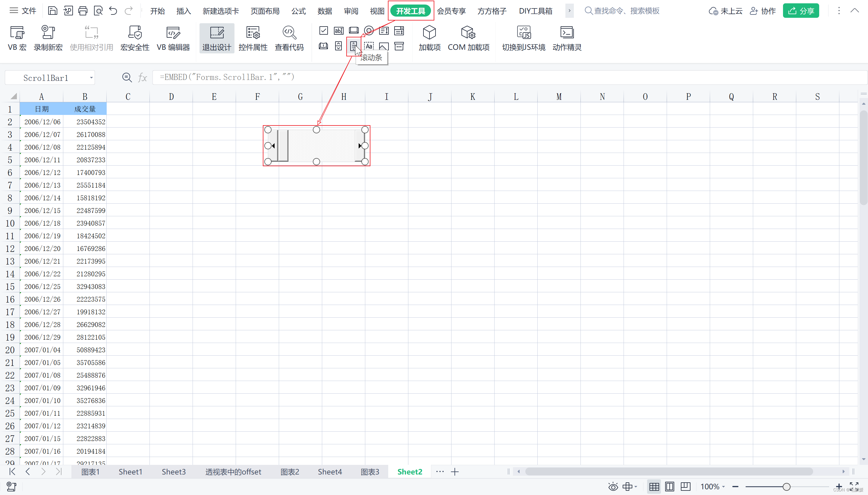The height and width of the screenshot is (495, 868).
Task: Switch to the 图表1 sheet tab
Action: click(x=90, y=472)
